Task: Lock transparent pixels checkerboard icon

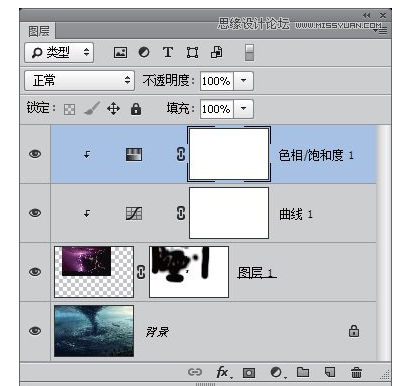Action: (x=69, y=109)
